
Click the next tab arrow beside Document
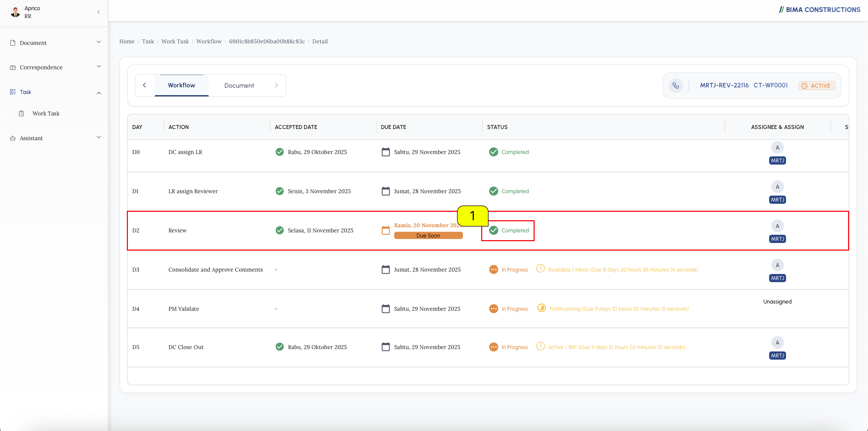click(276, 85)
